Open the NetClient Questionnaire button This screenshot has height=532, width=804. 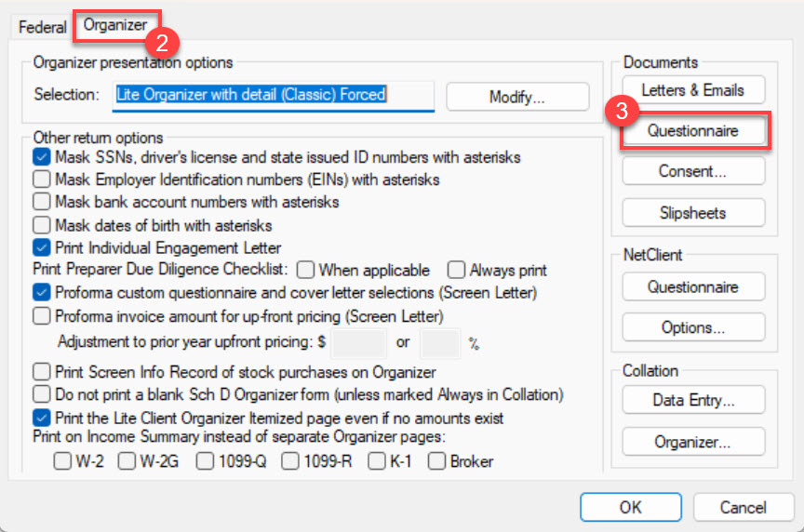tap(692, 287)
